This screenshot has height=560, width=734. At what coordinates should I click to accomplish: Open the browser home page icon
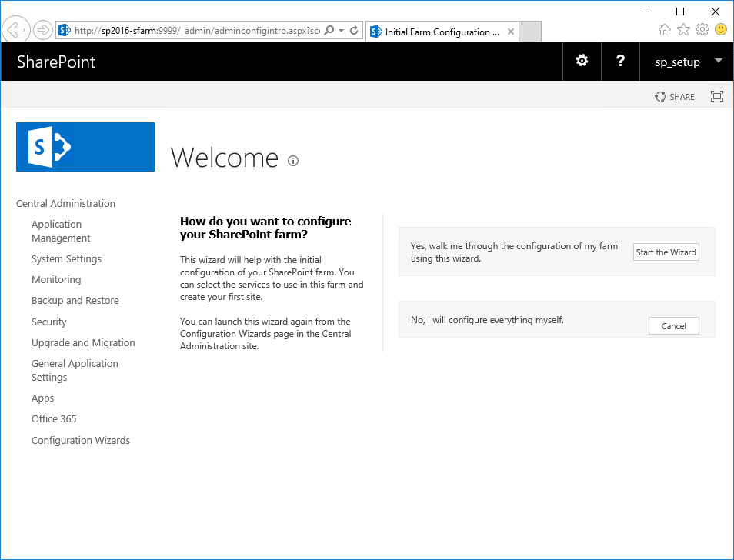[x=664, y=30]
